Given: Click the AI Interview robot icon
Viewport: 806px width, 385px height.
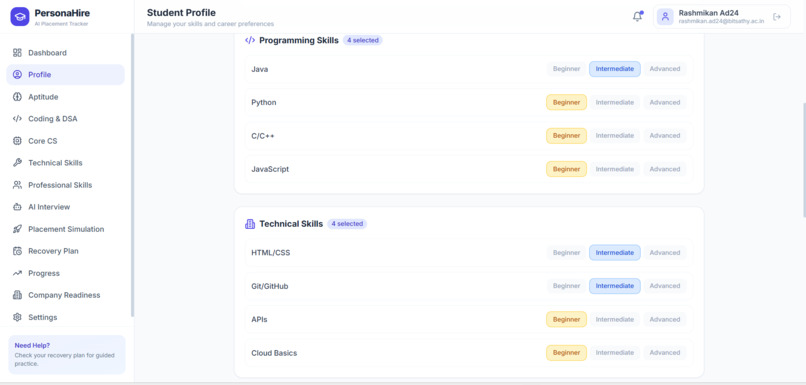Looking at the screenshot, I should pos(17,207).
